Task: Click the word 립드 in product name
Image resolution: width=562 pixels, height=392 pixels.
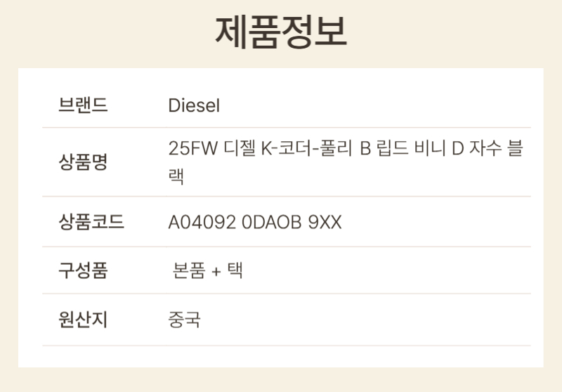Action: point(393,149)
